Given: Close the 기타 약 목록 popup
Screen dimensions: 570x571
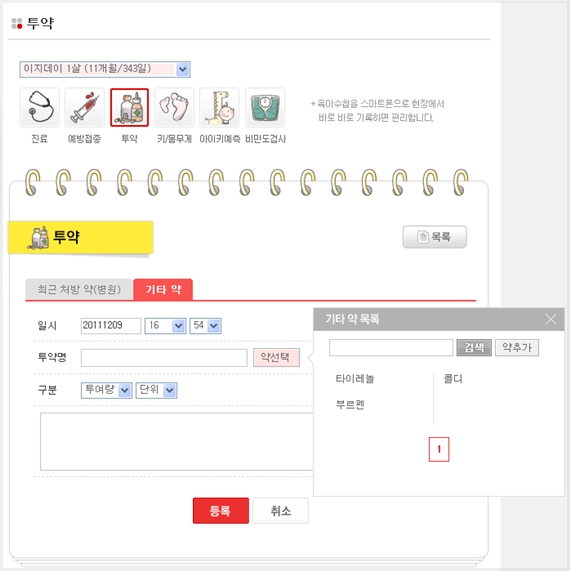Looking at the screenshot, I should pos(551,319).
